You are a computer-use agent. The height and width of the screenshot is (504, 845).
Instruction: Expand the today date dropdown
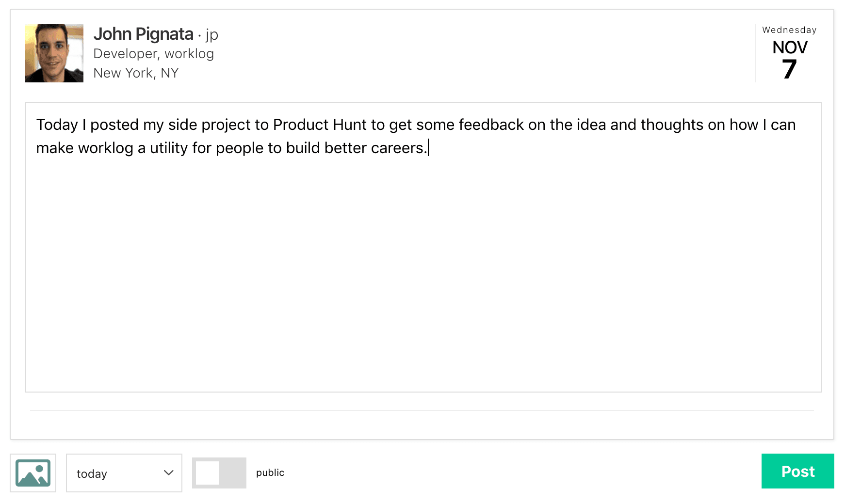[124, 473]
